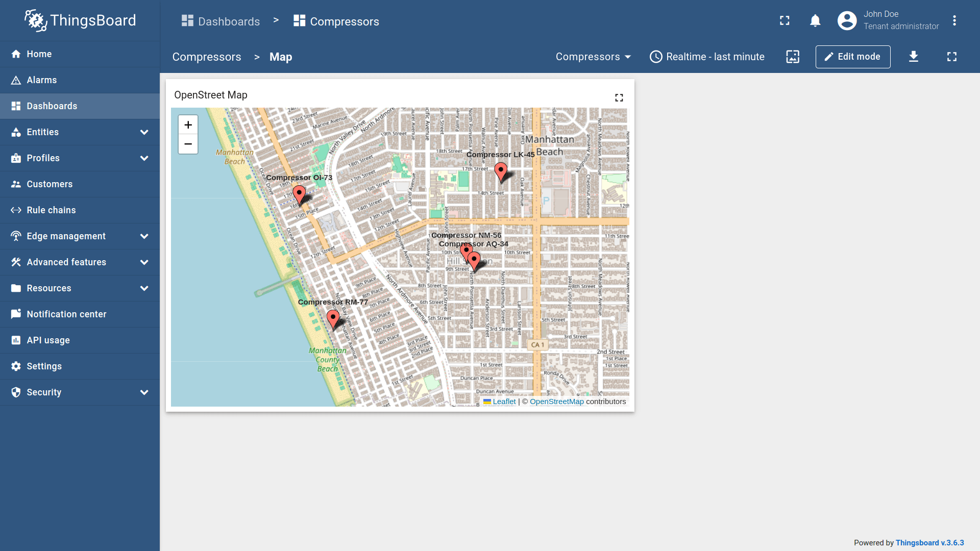Open the Alarms page in sidebar
This screenshot has height=551, width=980.
click(x=42, y=80)
